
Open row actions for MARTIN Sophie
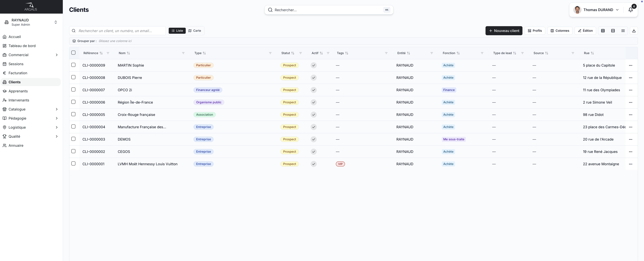pos(631,65)
